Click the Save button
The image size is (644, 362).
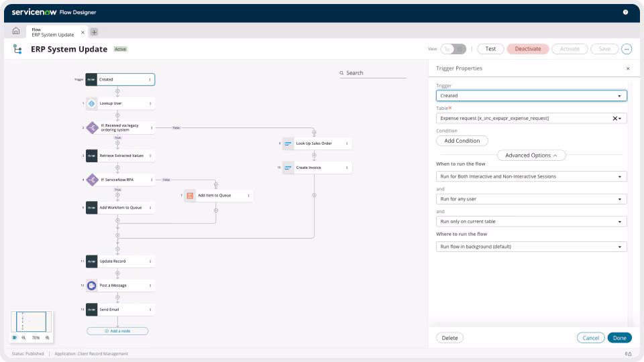point(604,49)
